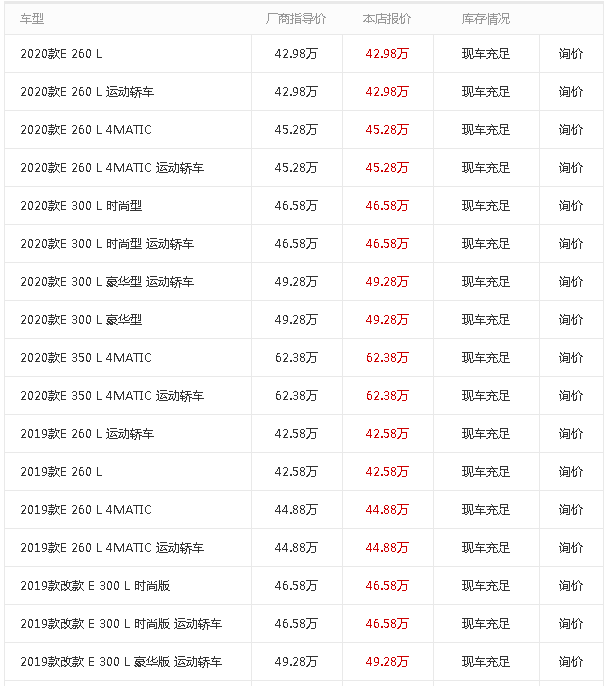Open model 2020款E 300 L 时尚型 运动轿车
The width and height of the screenshot is (613, 686).
click(x=107, y=244)
